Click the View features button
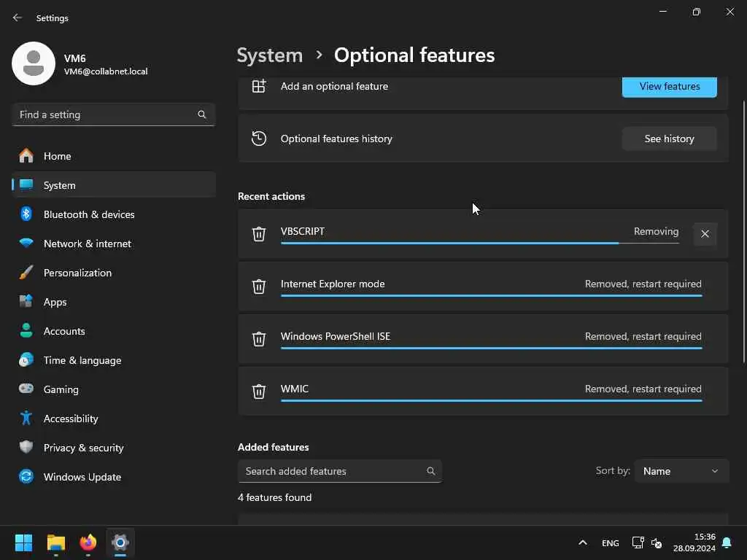This screenshot has height=560, width=747. 670,86
